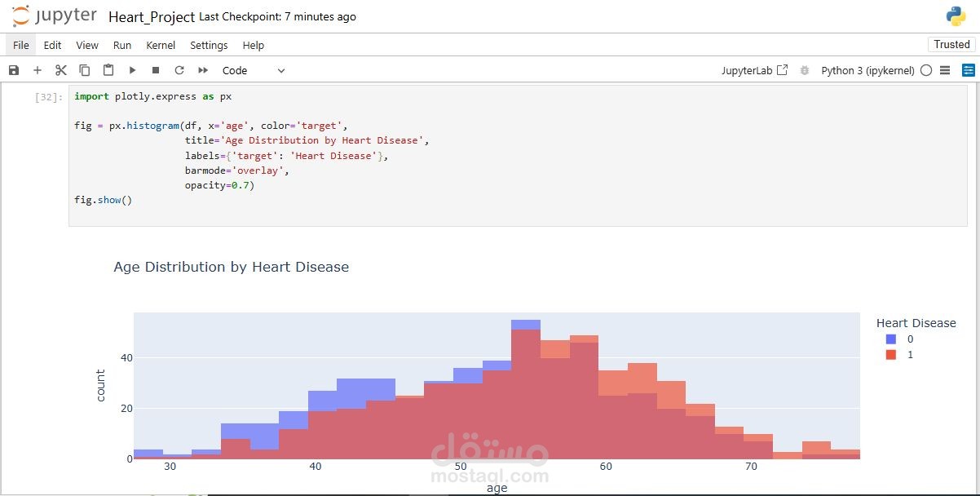Cut the selected cell with scissors icon
Viewport: 980px width, 496px height.
point(61,70)
